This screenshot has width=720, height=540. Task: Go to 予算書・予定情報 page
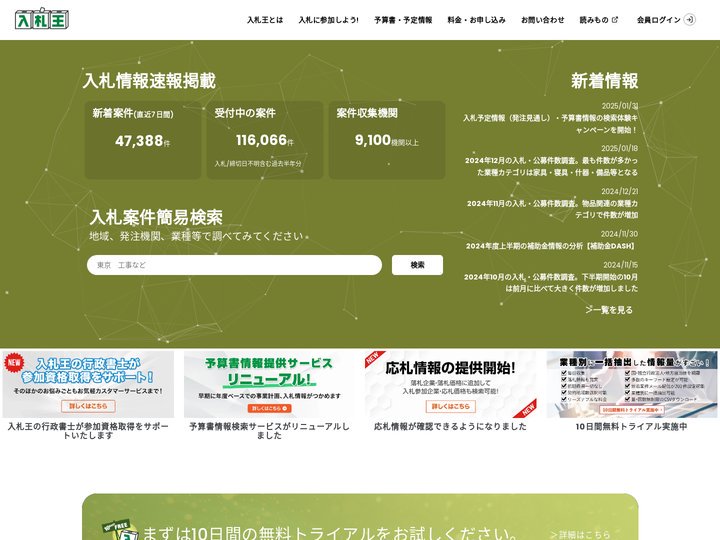403,20
